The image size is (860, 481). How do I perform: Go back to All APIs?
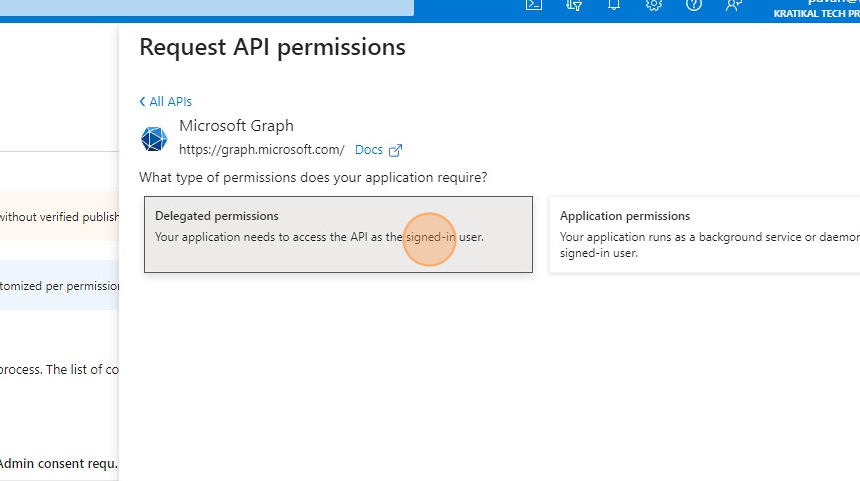166,101
